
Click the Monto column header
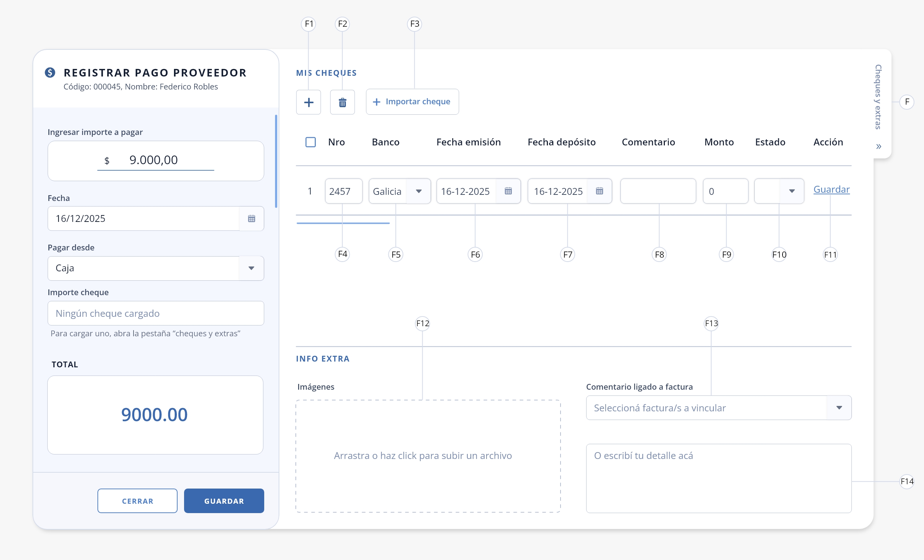click(719, 142)
